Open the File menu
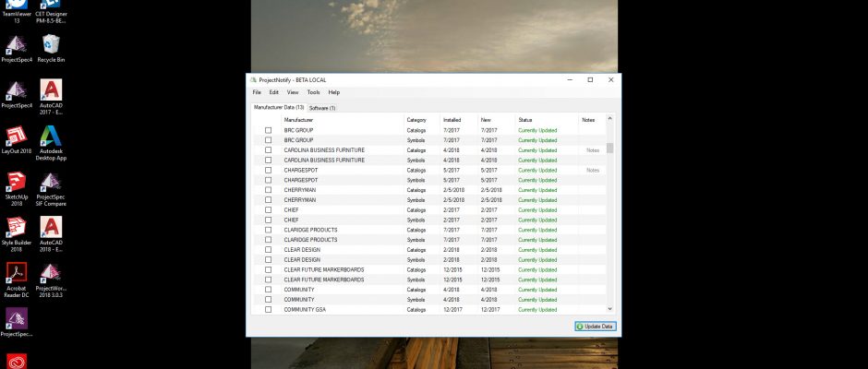868x369 pixels. click(257, 92)
